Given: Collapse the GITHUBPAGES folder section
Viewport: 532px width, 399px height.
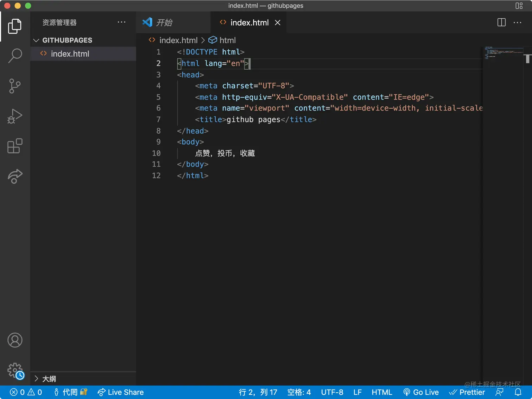Looking at the screenshot, I should (x=83, y=40).
